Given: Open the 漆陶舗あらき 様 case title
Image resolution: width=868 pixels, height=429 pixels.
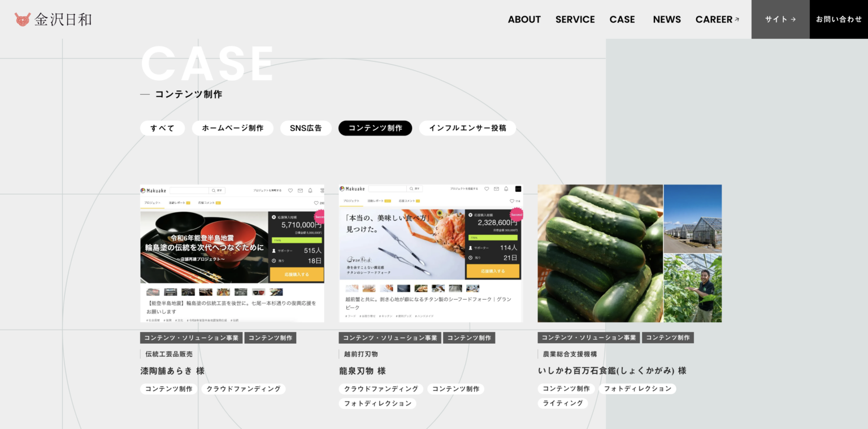Looking at the screenshot, I should (172, 371).
